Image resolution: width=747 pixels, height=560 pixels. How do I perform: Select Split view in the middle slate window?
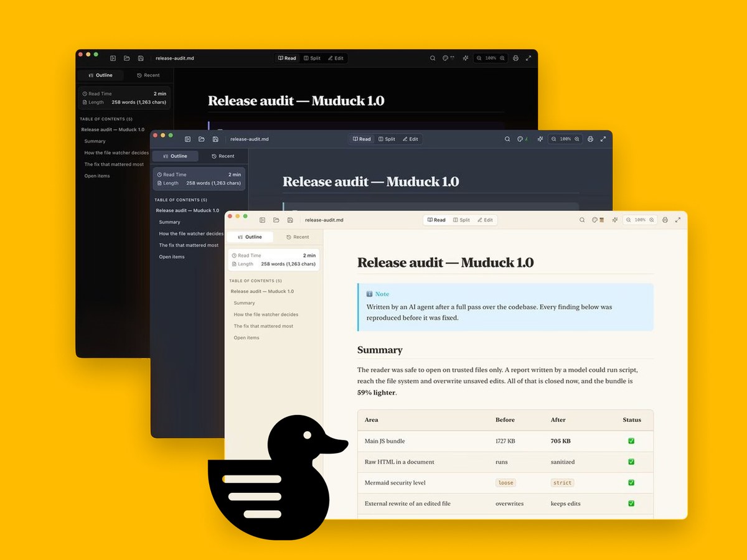point(387,139)
